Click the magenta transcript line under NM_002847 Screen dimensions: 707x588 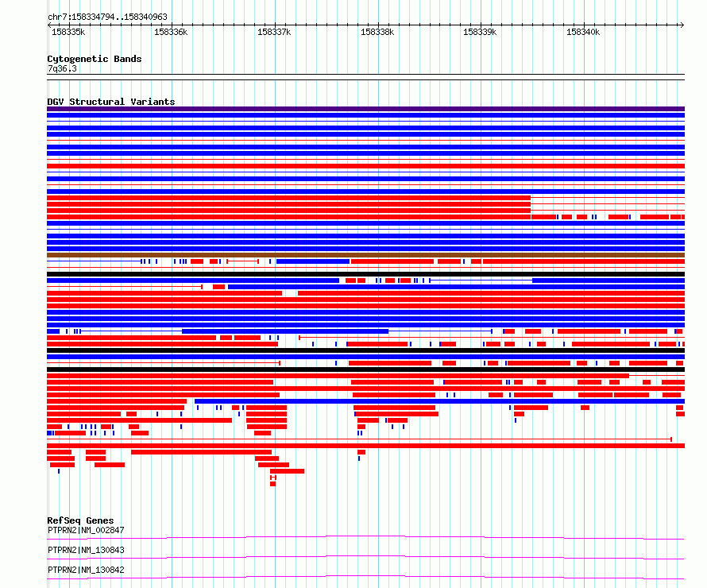coord(365,537)
